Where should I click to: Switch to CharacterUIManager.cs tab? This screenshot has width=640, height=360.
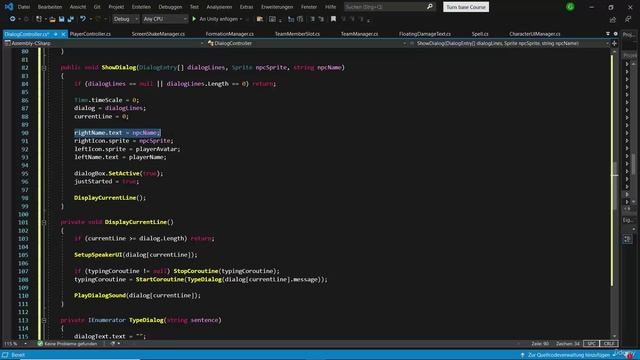535,34
